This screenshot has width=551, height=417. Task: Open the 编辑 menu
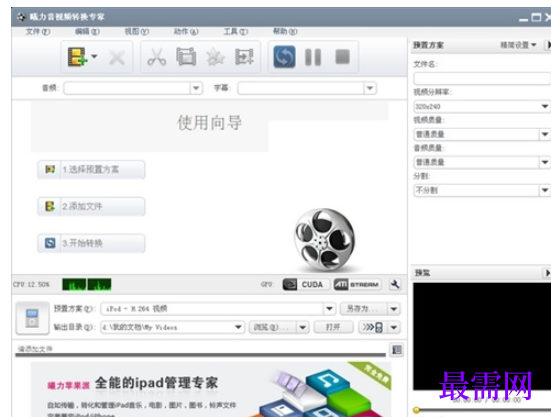(87, 32)
